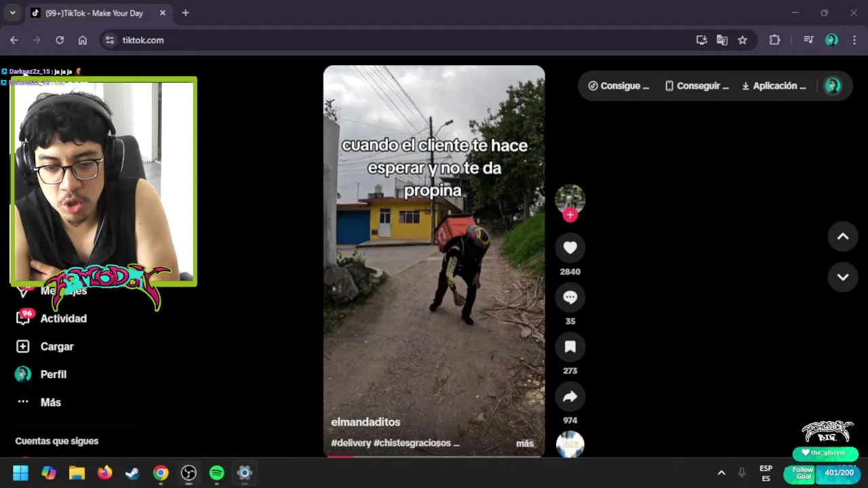868x488 pixels.
Task: Click the #delivery hashtag in the caption
Action: click(351, 443)
